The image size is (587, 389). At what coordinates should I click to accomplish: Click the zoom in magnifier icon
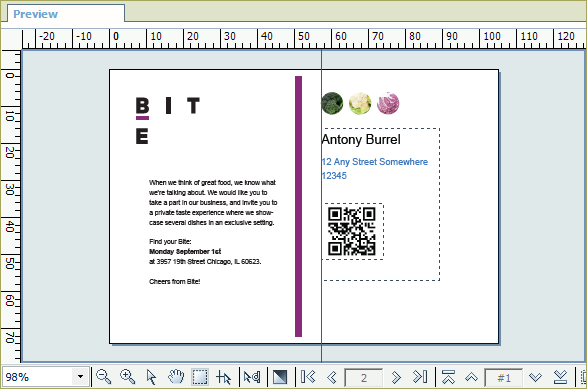127,376
